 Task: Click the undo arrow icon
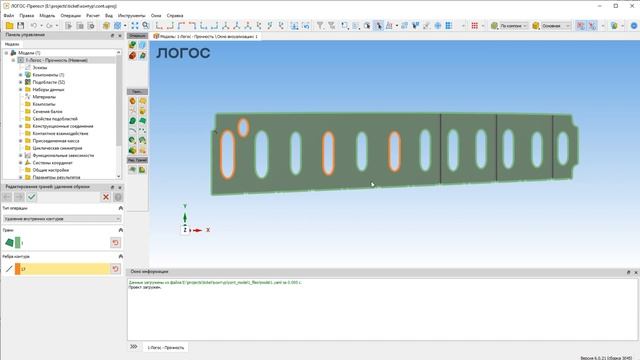click(33, 26)
